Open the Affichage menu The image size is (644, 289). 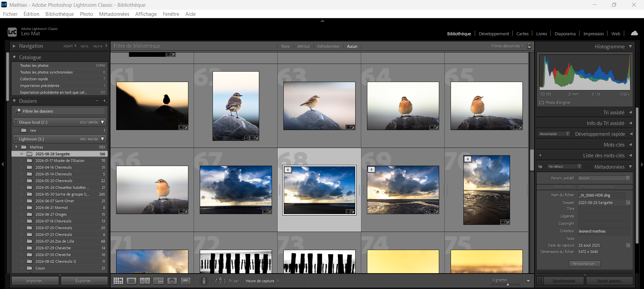tap(146, 14)
